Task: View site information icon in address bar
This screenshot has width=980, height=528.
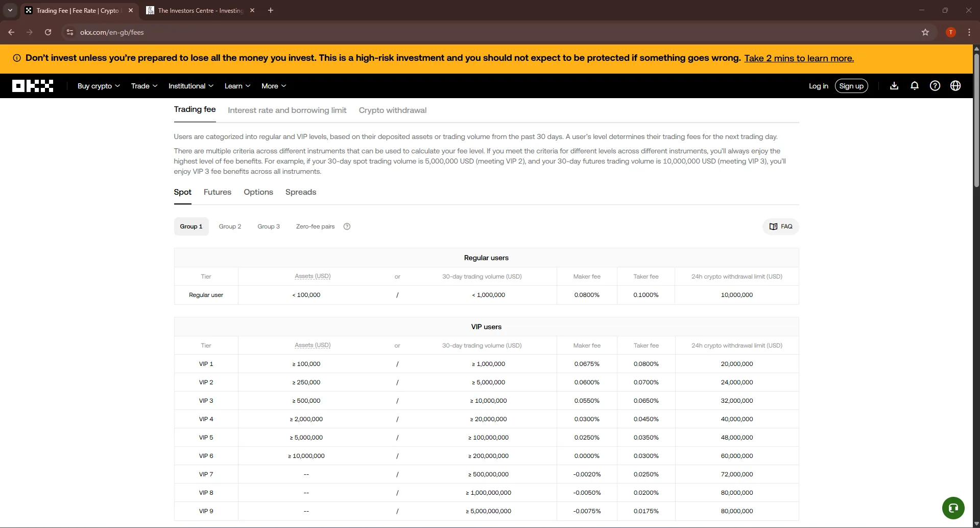Action: click(x=70, y=32)
